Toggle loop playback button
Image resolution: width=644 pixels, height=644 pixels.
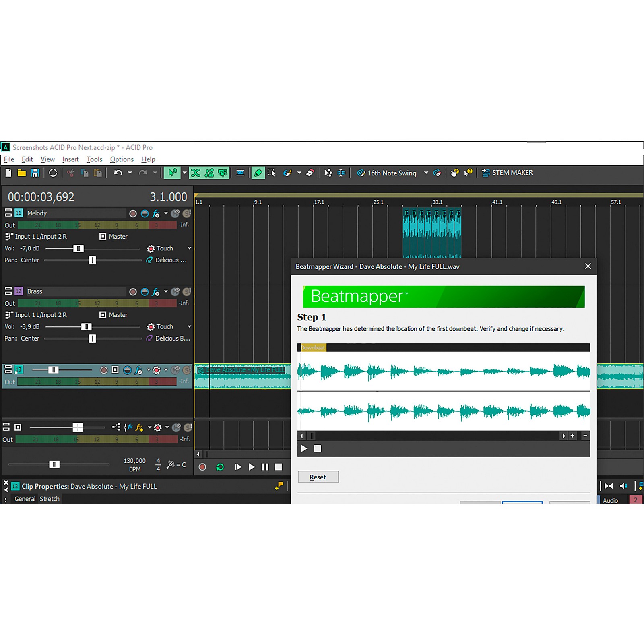220,467
